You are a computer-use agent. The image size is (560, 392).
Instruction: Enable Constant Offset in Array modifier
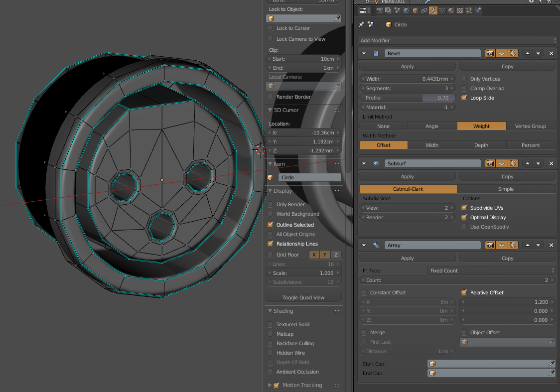(x=364, y=292)
